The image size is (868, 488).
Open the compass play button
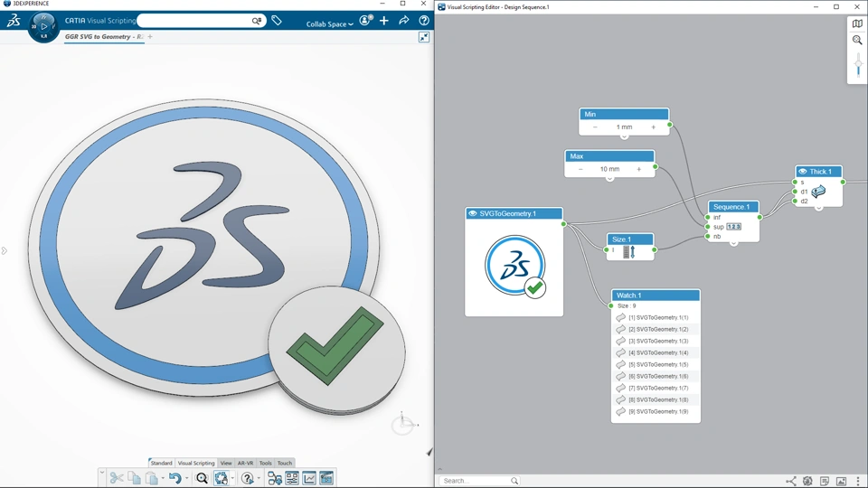pyautogui.click(x=43, y=26)
